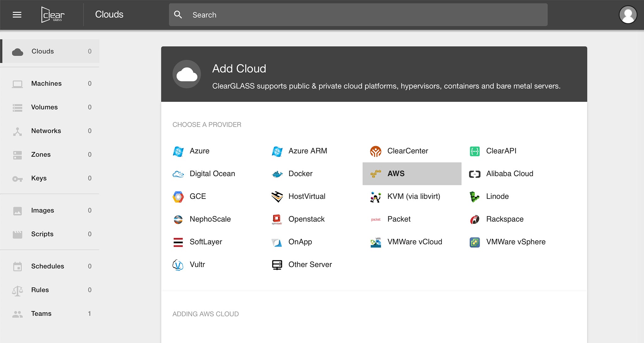Click the Other Server icon
This screenshot has width=644, height=343.
[x=277, y=265]
